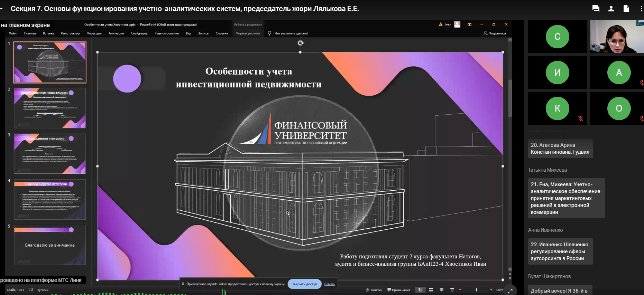
Task: Open the three-dot more options menu
Action: pos(641,9)
